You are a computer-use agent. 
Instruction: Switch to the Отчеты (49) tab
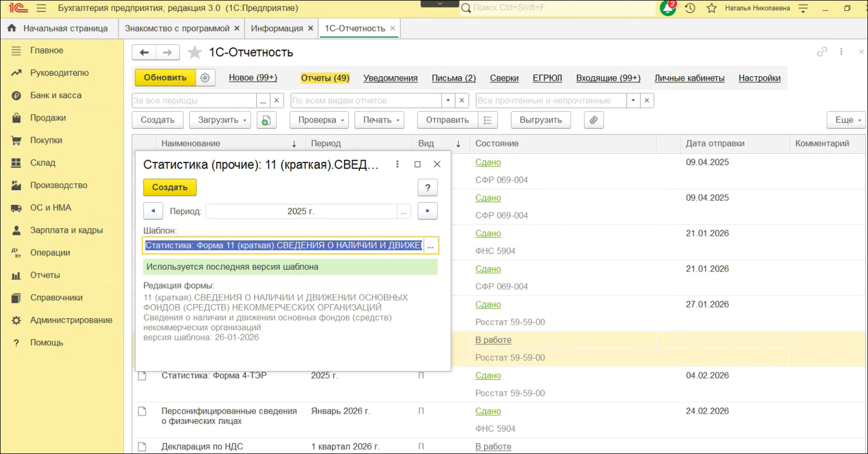click(325, 78)
